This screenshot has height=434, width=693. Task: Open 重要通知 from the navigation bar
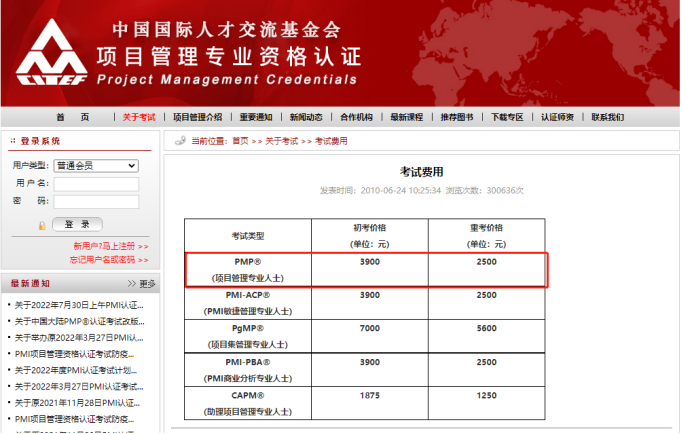(255, 117)
